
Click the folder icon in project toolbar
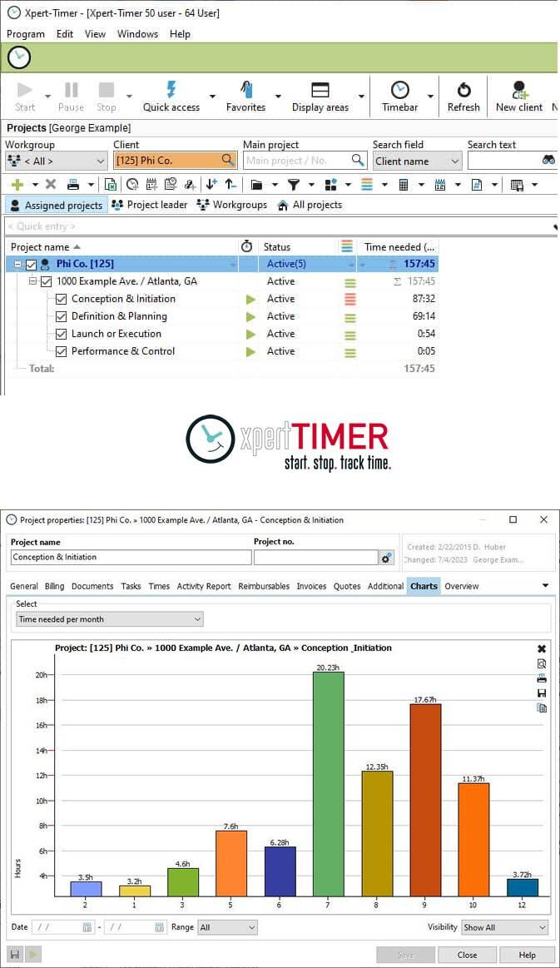257,185
